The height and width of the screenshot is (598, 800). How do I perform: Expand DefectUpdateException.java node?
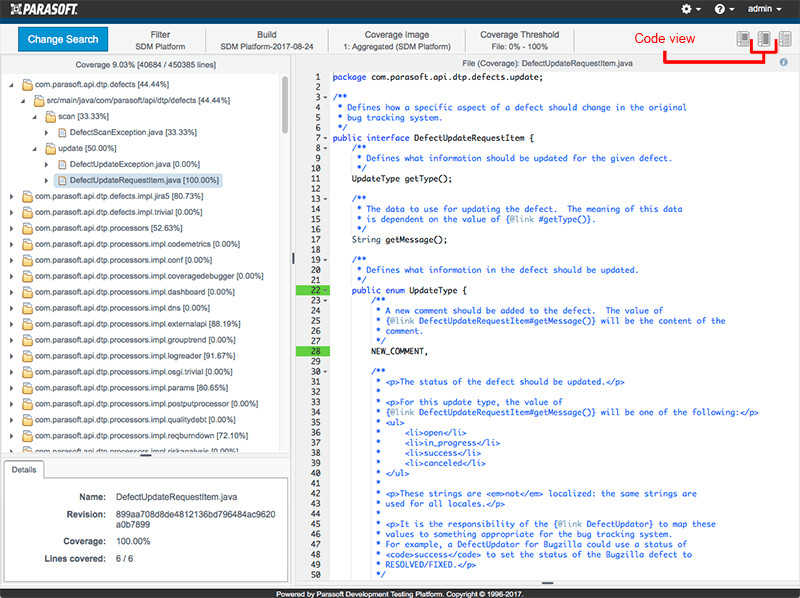46,164
